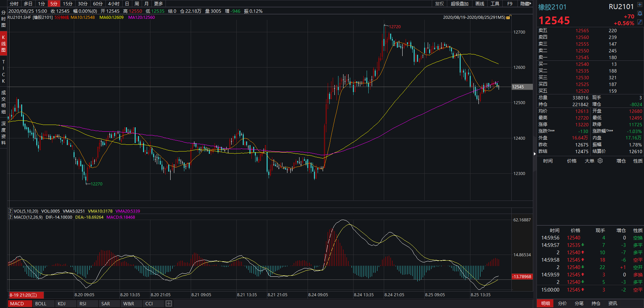Toggle the lock icon next to the date range
Screen dimensions: 644x308
pyautogui.click(x=508, y=17)
